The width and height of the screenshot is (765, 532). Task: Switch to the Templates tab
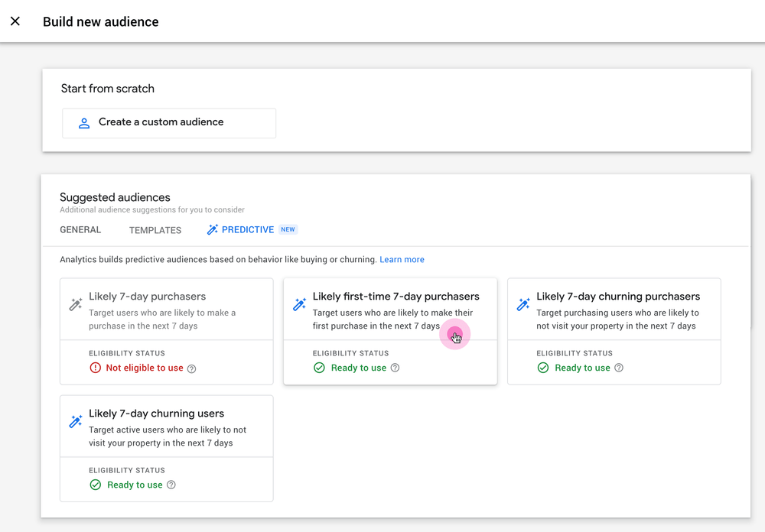coord(155,230)
